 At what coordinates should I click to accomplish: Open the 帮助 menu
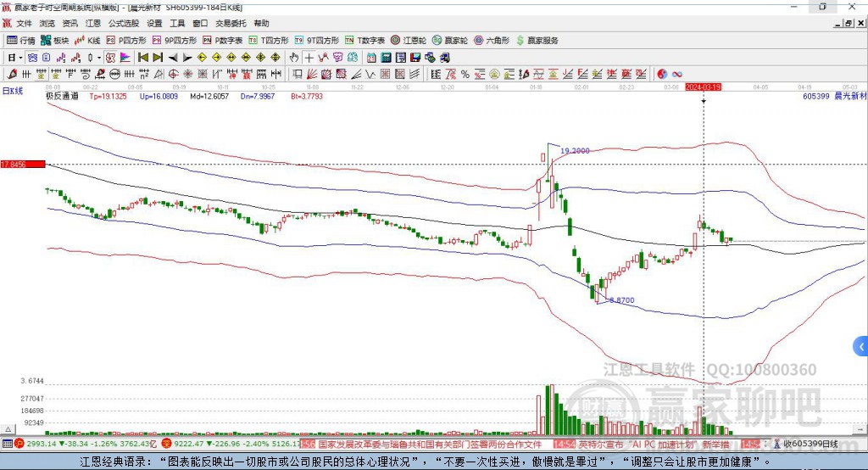pyautogui.click(x=261, y=23)
